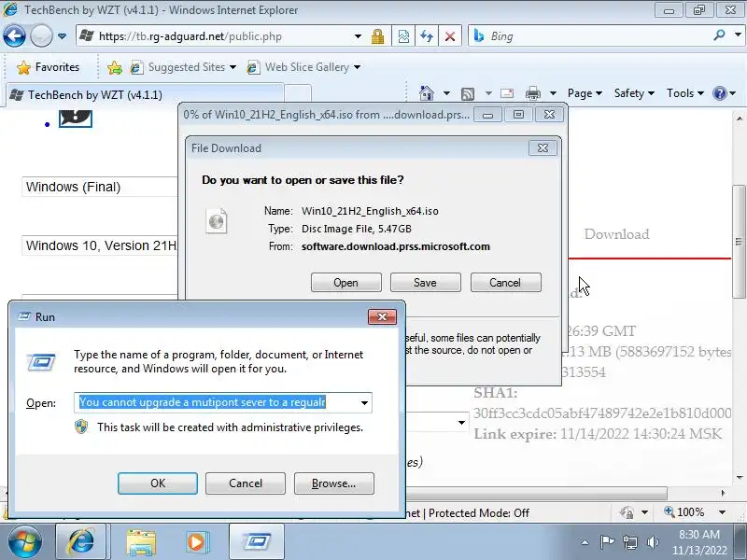Click the Refresh page icon
Image resolution: width=747 pixels, height=560 pixels.
(x=427, y=36)
